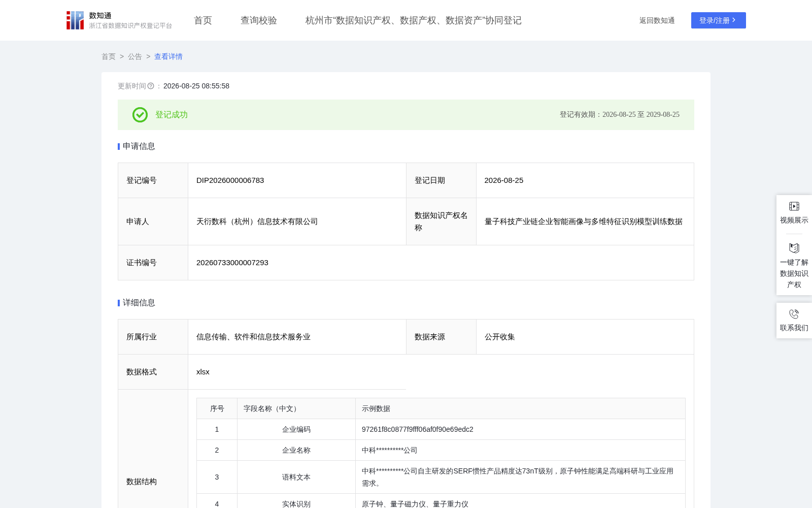Click the 企业名称 field name cell
This screenshot has height=508, width=812.
point(296,450)
